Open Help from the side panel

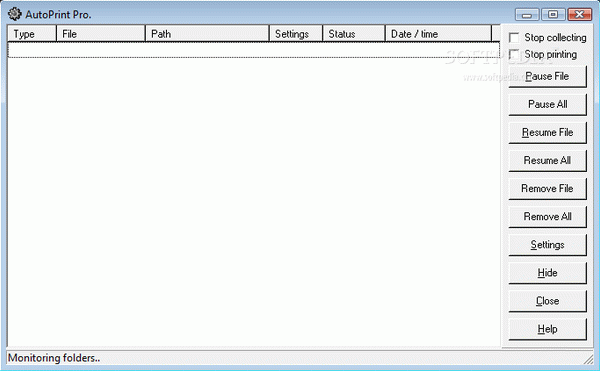(547, 329)
